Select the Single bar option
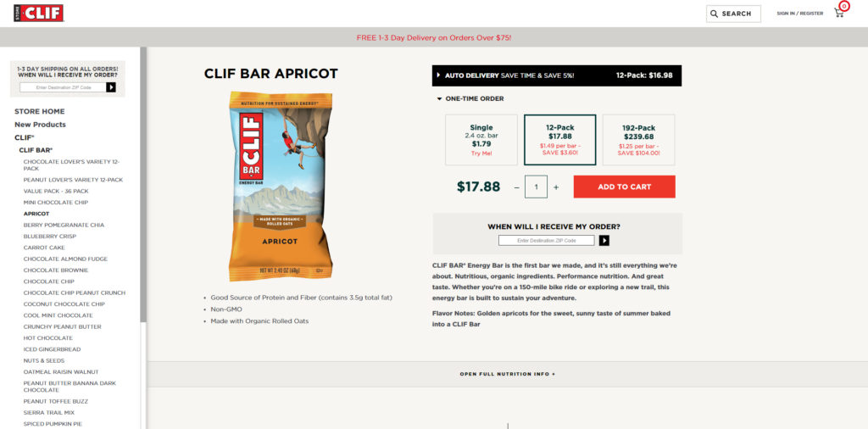The image size is (868, 429). click(481, 140)
